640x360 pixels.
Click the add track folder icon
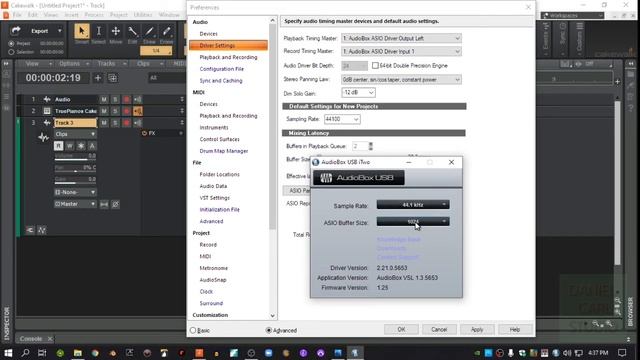tap(113, 78)
